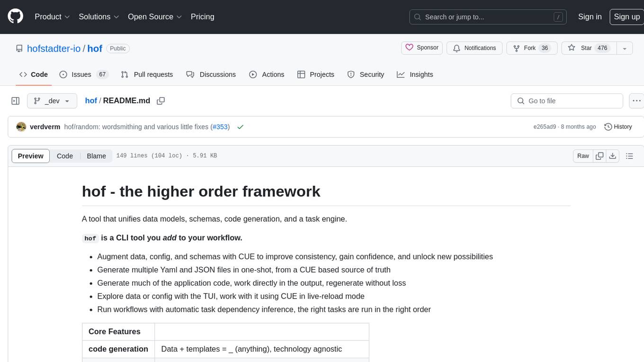Viewport: 644px width, 362px height.
Task: Switch to Preview view
Action: coord(31,156)
